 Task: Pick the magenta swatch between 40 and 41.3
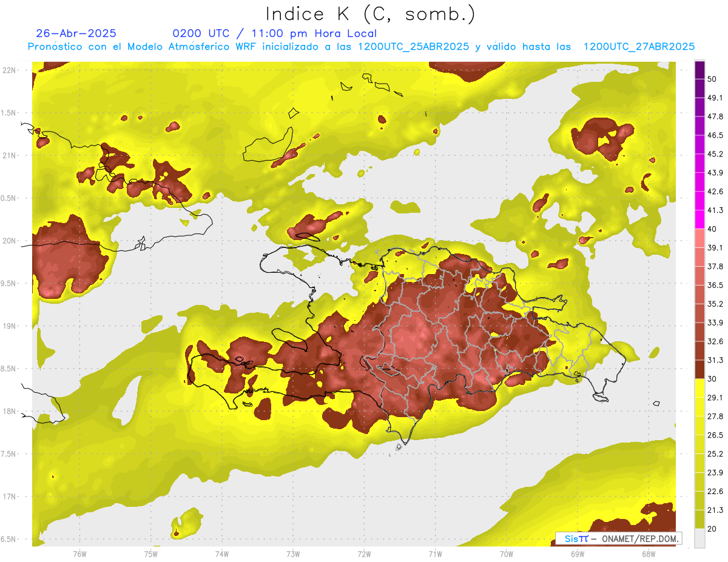coord(699,219)
